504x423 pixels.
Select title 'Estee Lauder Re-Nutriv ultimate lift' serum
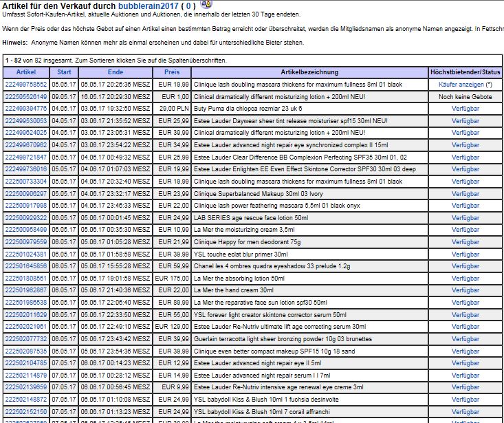pos(280,327)
